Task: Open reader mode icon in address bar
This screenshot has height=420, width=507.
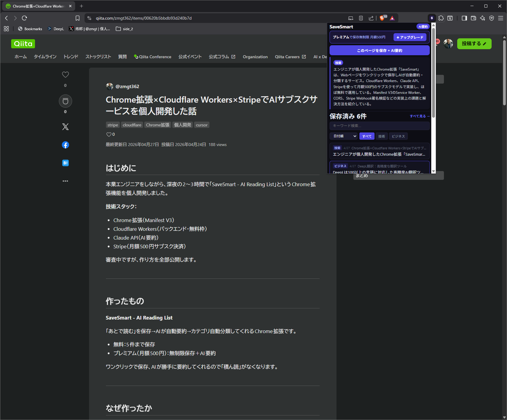Action: [x=361, y=18]
